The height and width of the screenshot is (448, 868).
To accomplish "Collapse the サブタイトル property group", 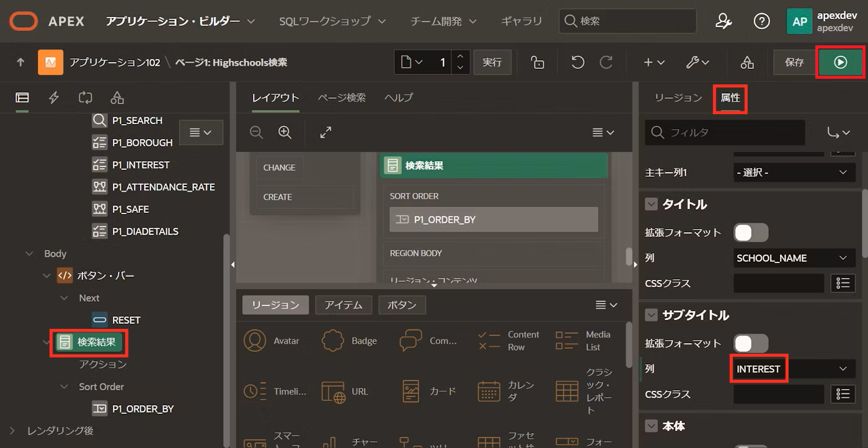I will point(651,315).
